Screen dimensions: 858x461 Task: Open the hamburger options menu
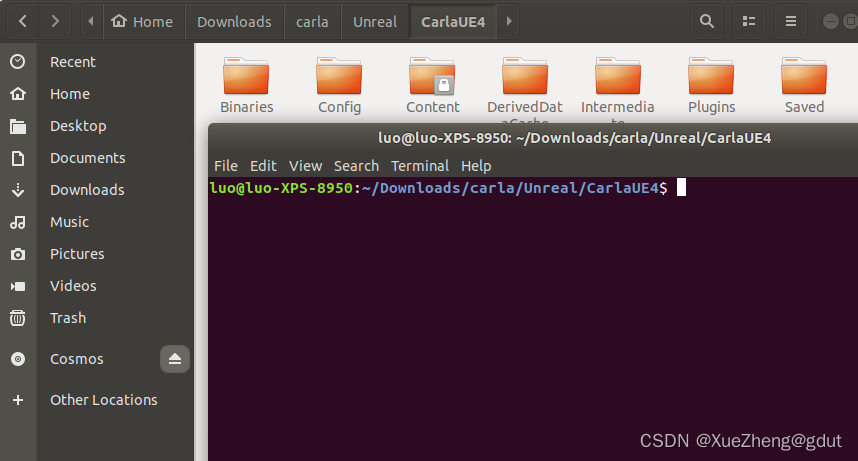coord(791,21)
